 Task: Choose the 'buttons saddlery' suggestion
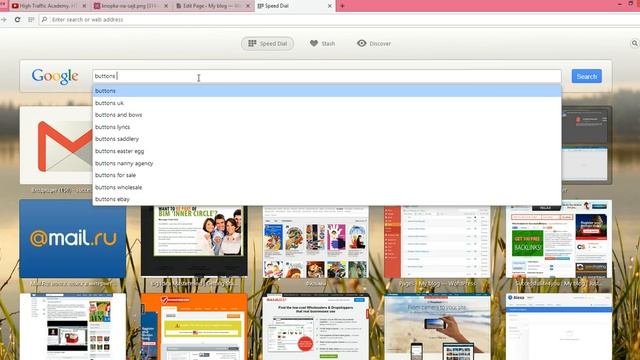point(327,139)
